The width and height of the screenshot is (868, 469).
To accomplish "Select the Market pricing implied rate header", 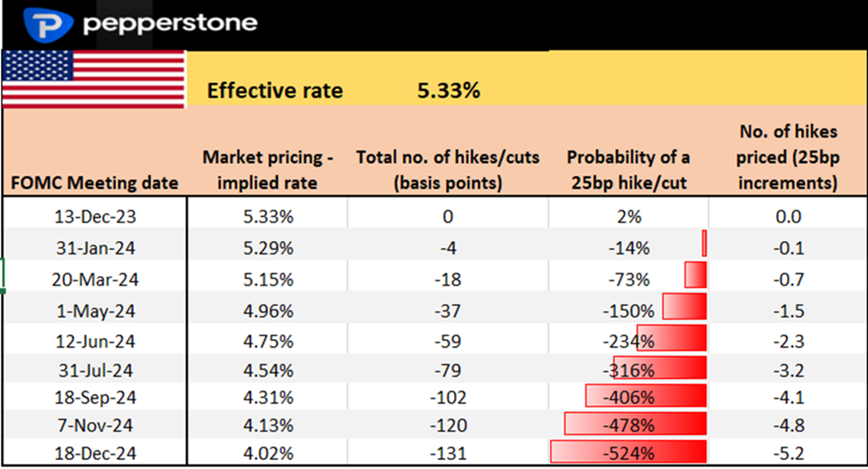I will click(x=268, y=170).
